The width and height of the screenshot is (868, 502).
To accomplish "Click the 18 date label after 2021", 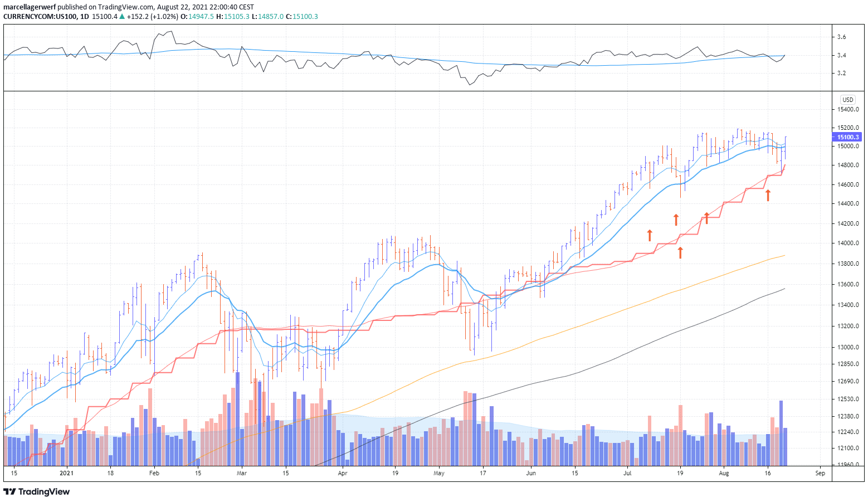I will (x=110, y=474).
